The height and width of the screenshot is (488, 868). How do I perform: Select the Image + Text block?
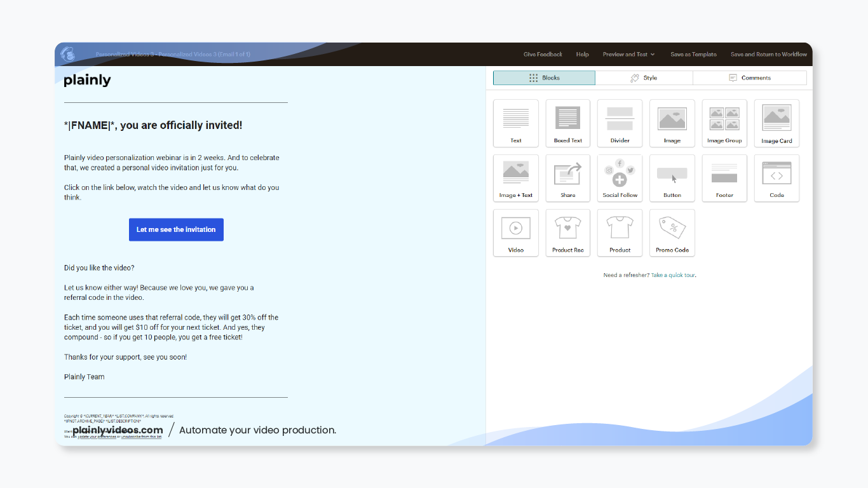pyautogui.click(x=516, y=179)
